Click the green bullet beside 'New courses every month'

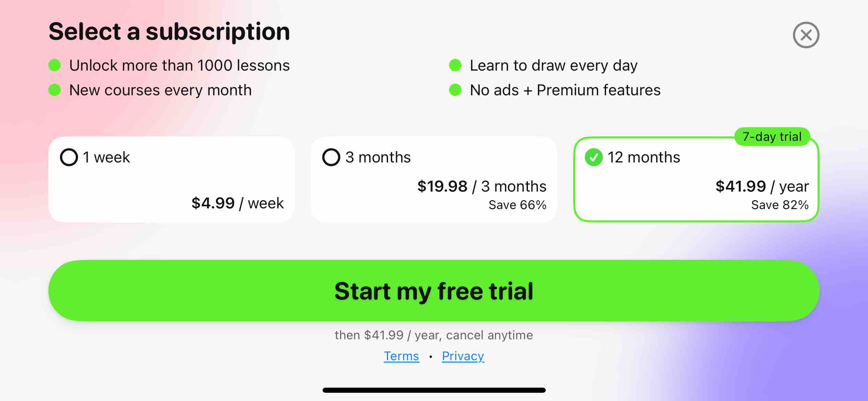pyautogui.click(x=55, y=89)
